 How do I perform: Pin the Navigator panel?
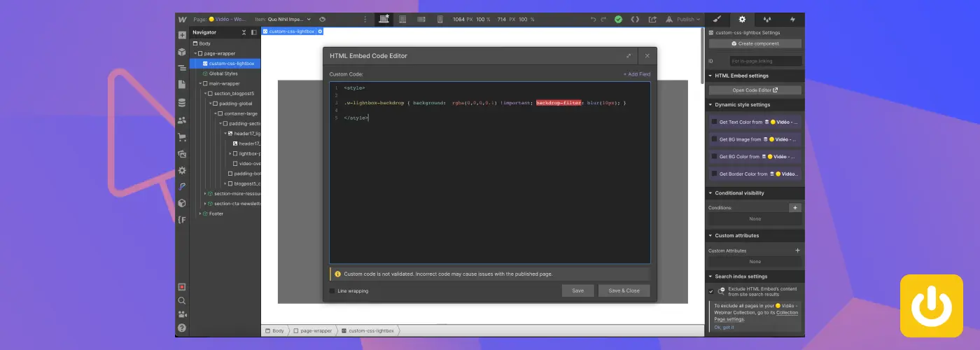(x=254, y=32)
